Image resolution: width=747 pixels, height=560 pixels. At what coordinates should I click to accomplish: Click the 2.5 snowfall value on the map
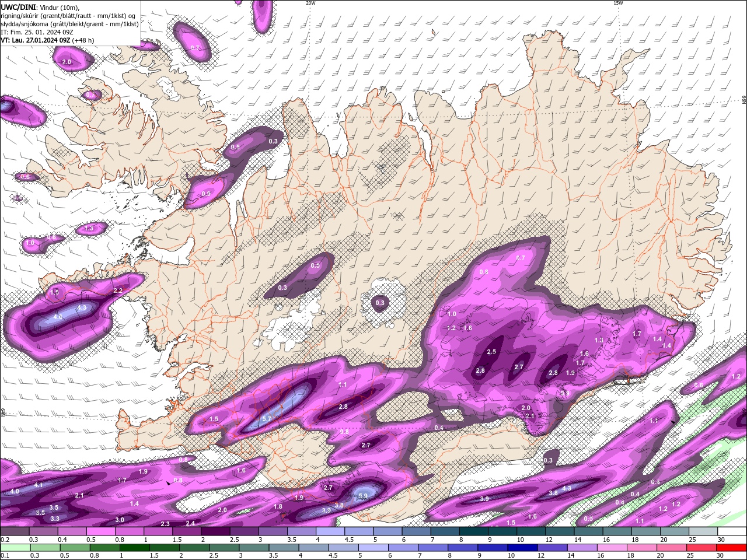[491, 352]
